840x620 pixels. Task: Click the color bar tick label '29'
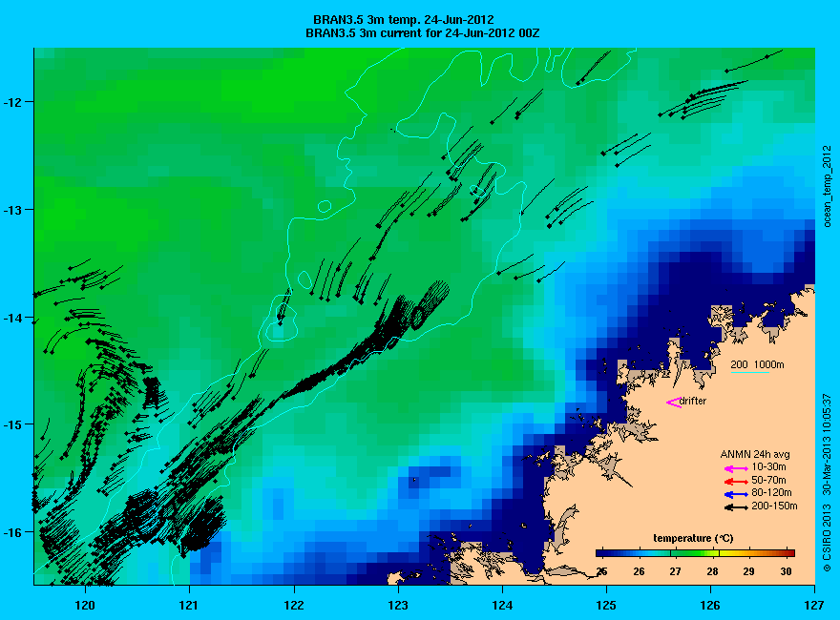pyautogui.click(x=749, y=571)
